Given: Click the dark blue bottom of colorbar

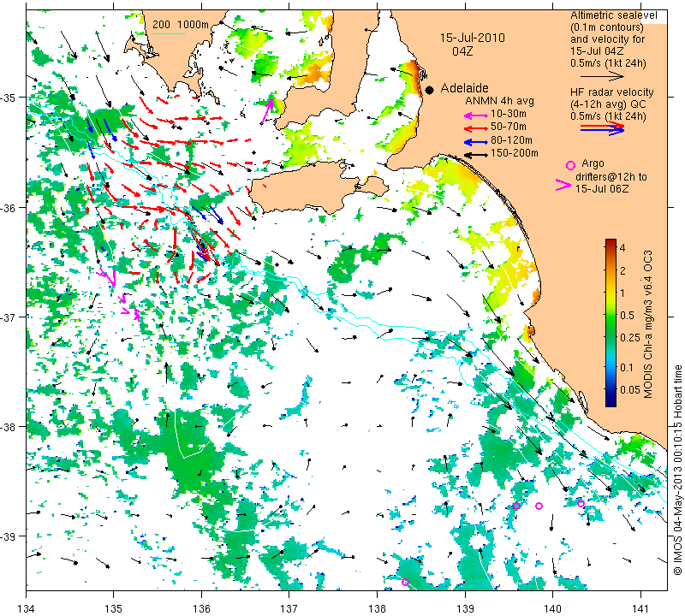Looking at the screenshot, I should [x=611, y=400].
